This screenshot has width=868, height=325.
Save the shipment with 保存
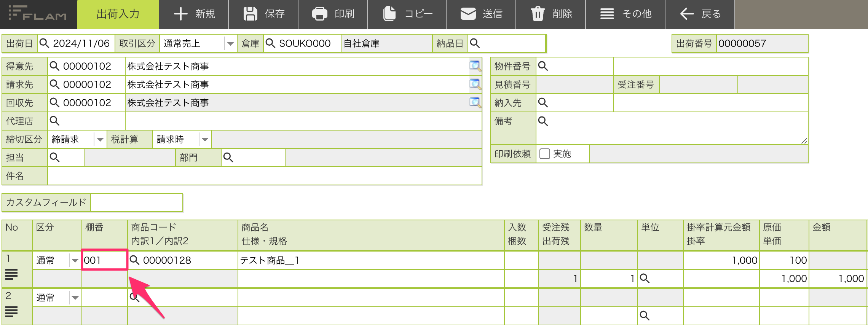coord(263,14)
